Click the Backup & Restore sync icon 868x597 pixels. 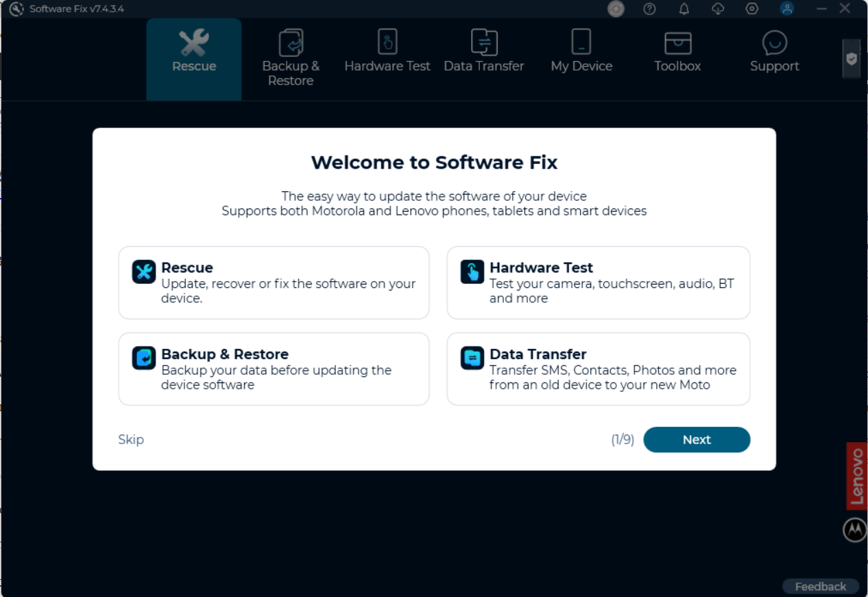143,358
